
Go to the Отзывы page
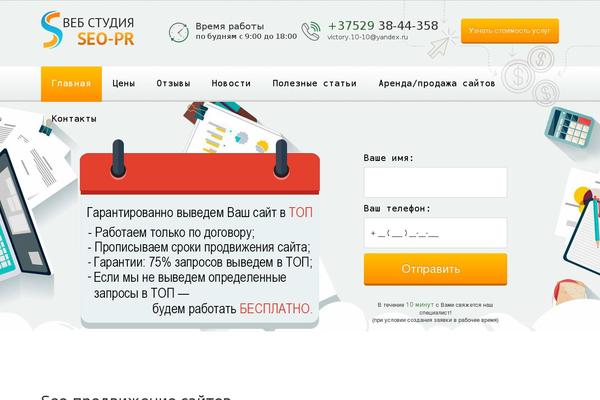(x=173, y=83)
